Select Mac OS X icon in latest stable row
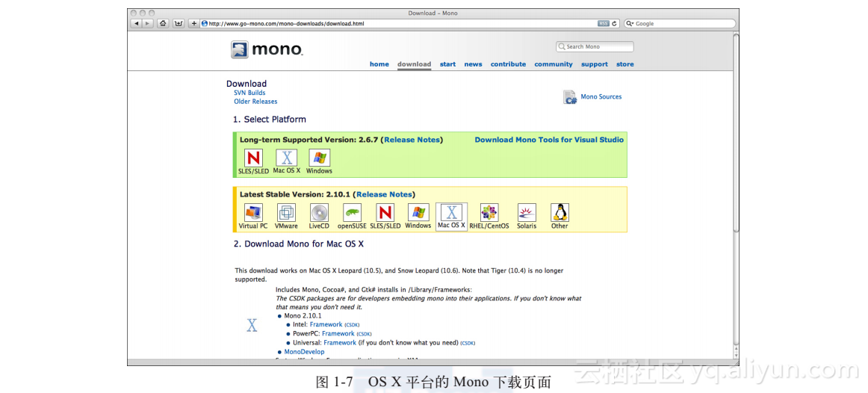The width and height of the screenshot is (868, 393). [451, 212]
